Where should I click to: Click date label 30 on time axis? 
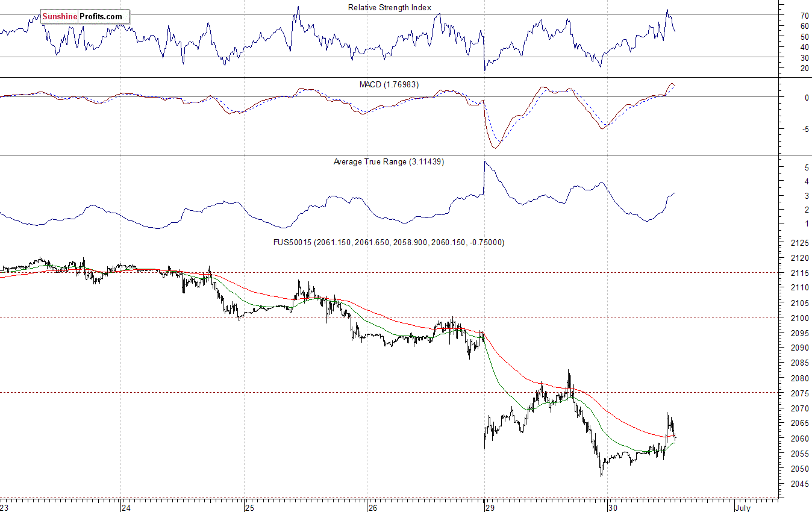point(613,507)
